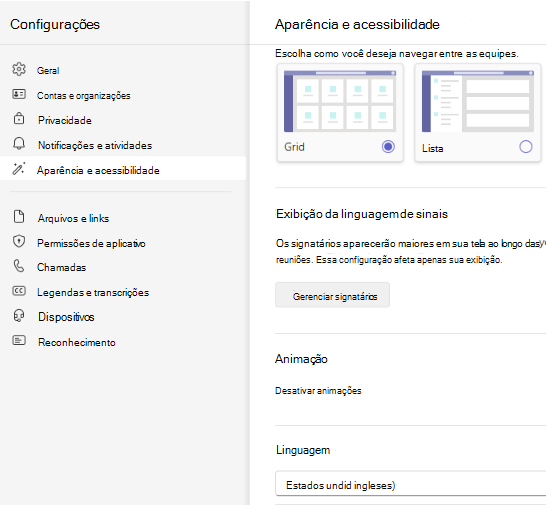Click the magic wand icon for Aparência e acessibilidade

pos(19,169)
